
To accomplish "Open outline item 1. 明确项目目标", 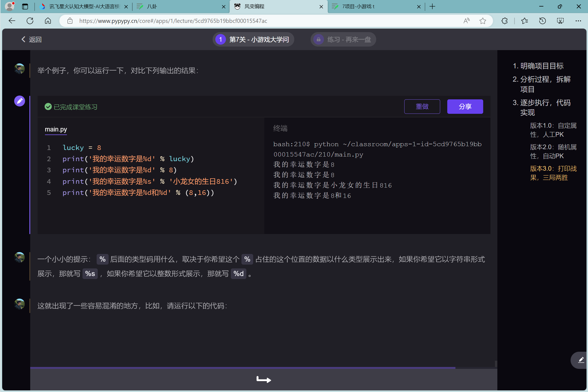I will point(538,66).
